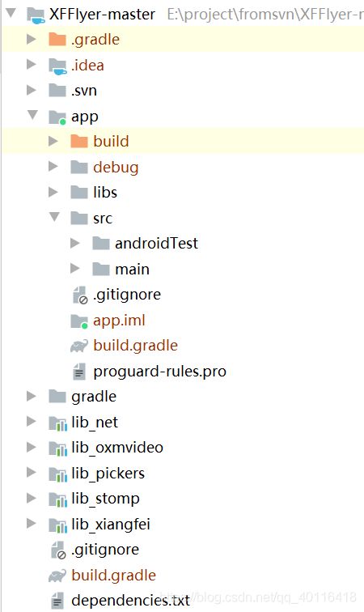Collapse the src folder arrow
The width and height of the screenshot is (364, 612).
[54, 217]
